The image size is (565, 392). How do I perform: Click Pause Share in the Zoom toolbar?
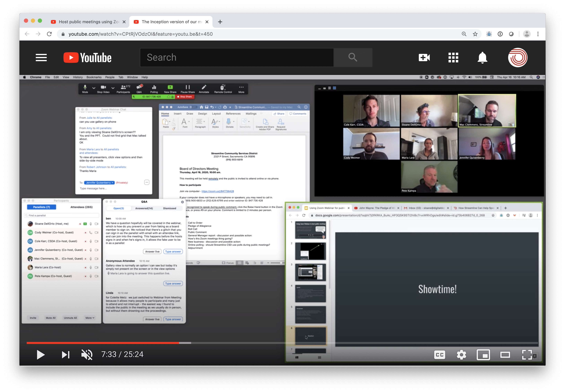[187, 89]
